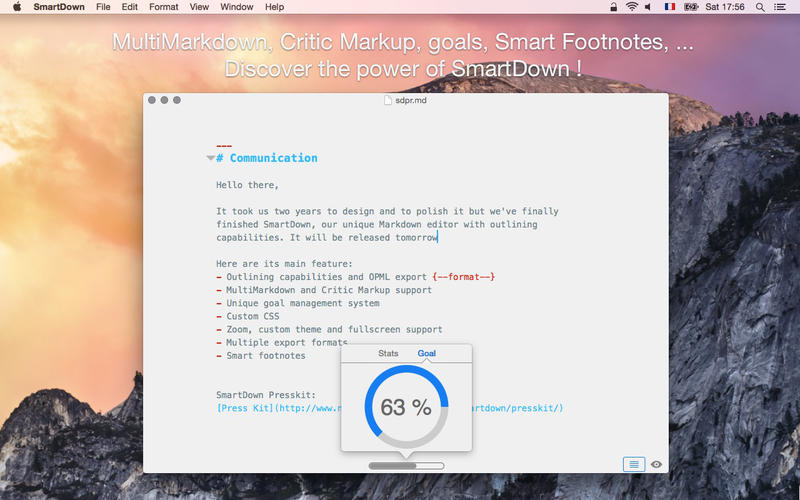Click the 'SmartDown Presskit:' line
The height and width of the screenshot is (500, 800).
point(266,395)
